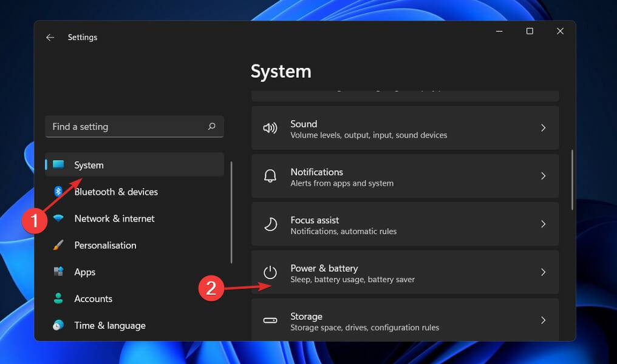Select the Focus assist moon icon
This screenshot has width=617, height=364.
pos(270,224)
